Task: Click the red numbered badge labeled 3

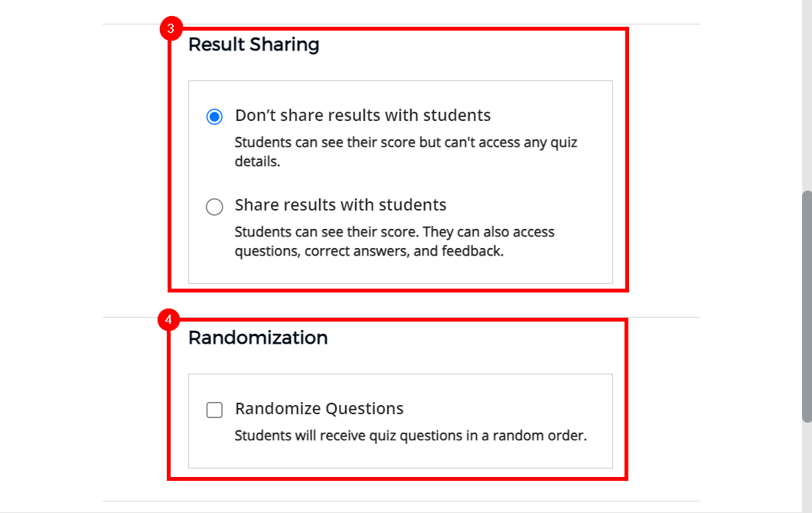Action: [170, 28]
